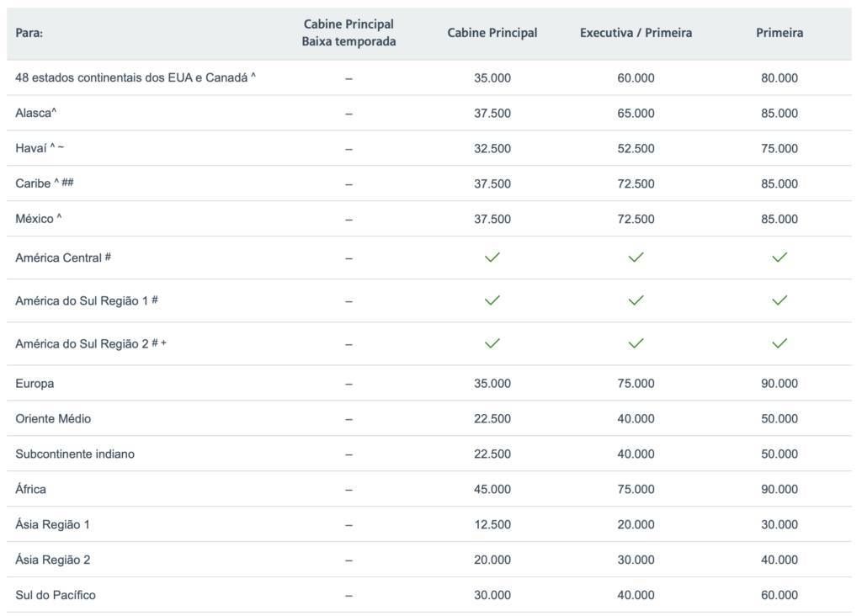Click the 22.500 value in the Oriente Médio row

pyautogui.click(x=492, y=418)
